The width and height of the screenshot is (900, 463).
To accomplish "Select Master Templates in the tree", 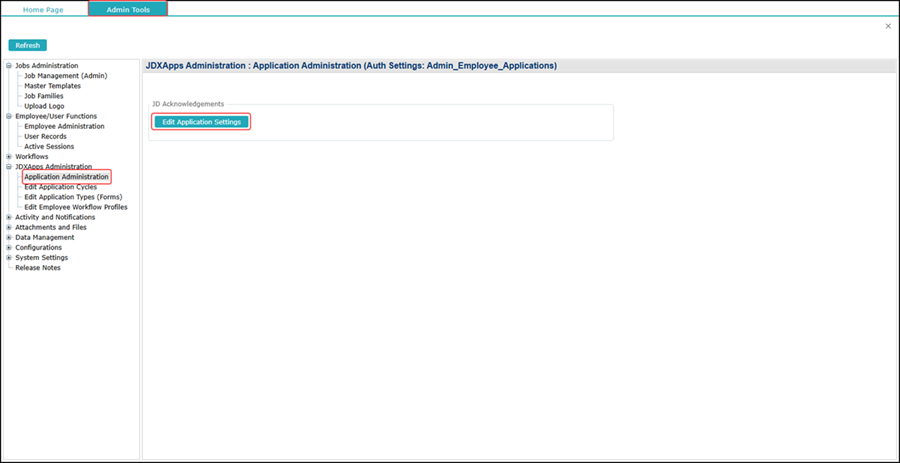I will coord(52,86).
